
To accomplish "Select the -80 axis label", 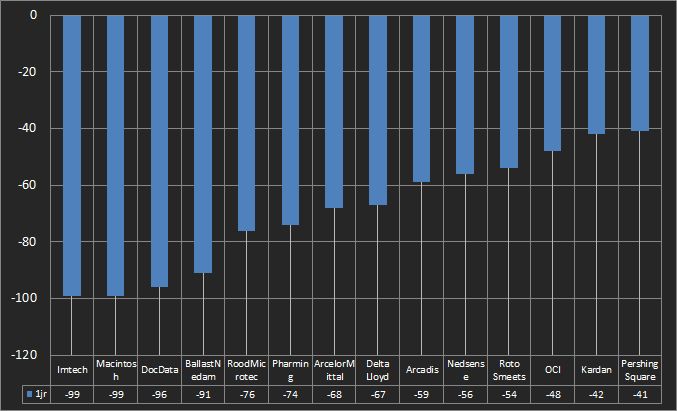I will [x=27, y=241].
